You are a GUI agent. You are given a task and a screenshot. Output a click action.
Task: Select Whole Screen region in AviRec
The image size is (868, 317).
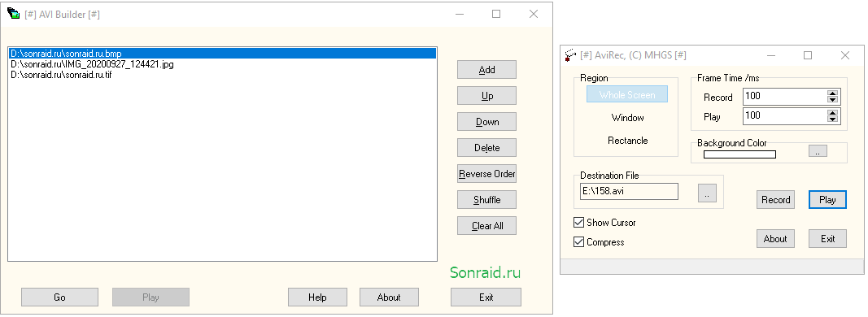click(x=627, y=94)
